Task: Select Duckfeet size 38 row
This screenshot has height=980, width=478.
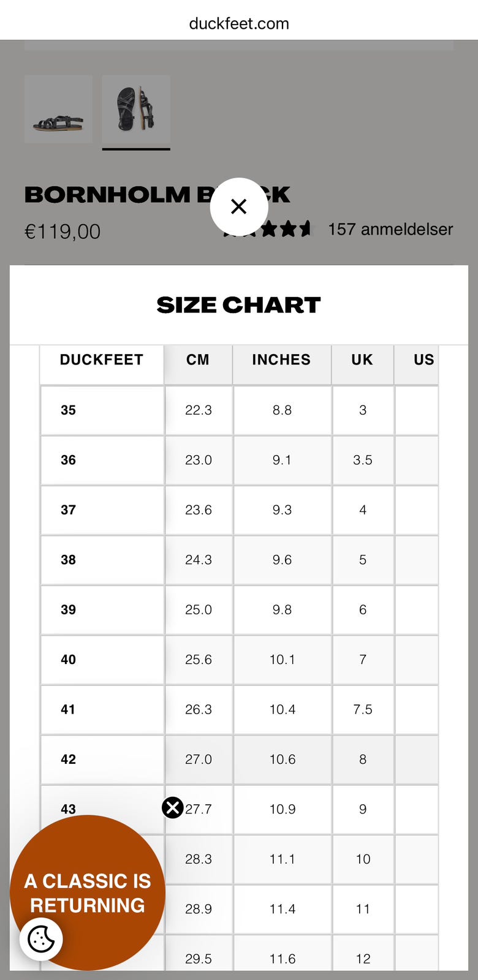Action: click(239, 560)
